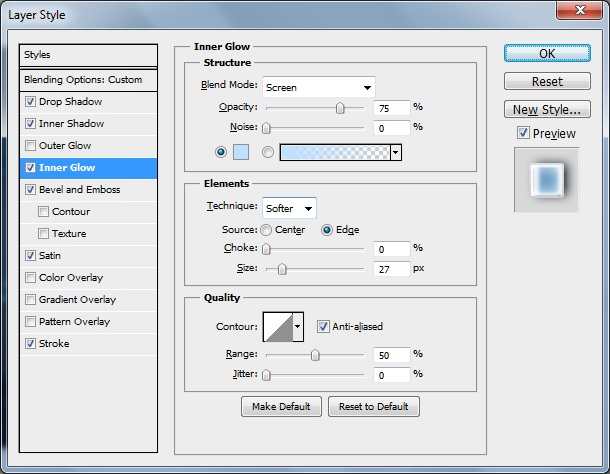Open the Contour picker dropdown arrow
Viewport: 610px width, 474px height.
click(x=298, y=327)
